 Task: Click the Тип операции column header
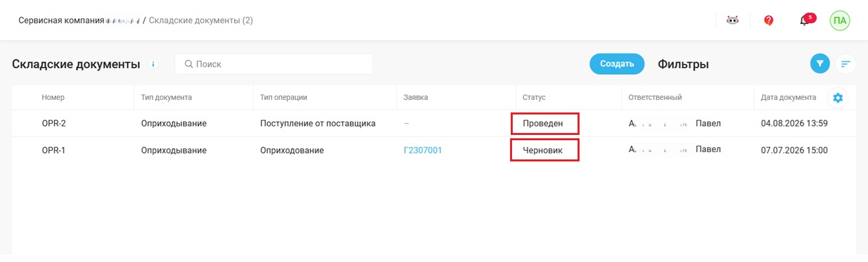tap(283, 97)
